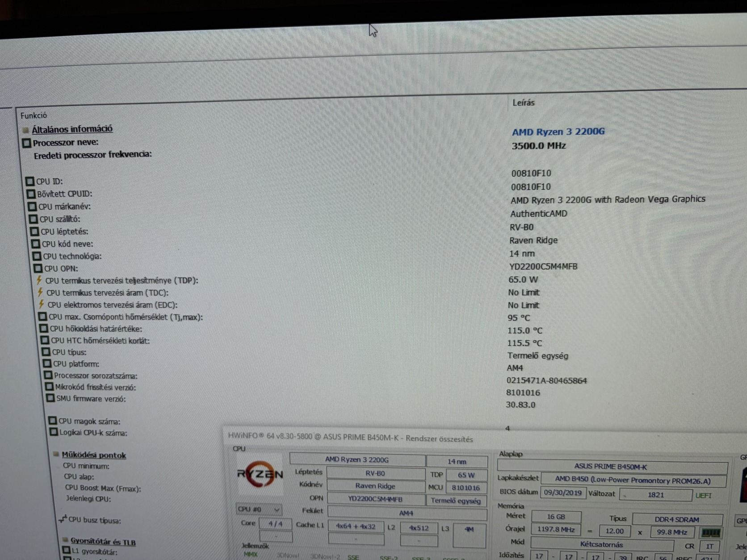The width and height of the screenshot is (747, 560).
Task: Click the AuthenticAMD vendor value
Action: (x=539, y=213)
